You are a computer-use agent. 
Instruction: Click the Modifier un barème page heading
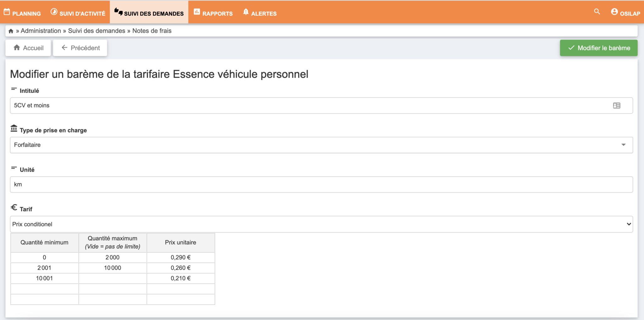click(x=159, y=74)
